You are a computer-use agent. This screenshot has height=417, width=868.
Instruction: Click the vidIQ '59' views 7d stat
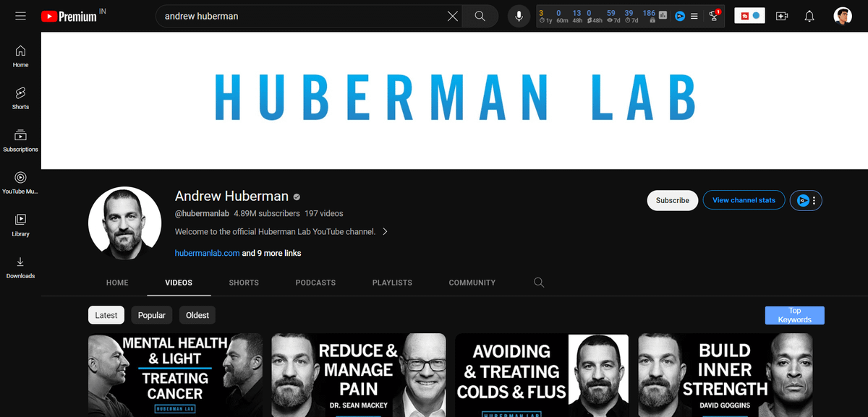pos(612,16)
